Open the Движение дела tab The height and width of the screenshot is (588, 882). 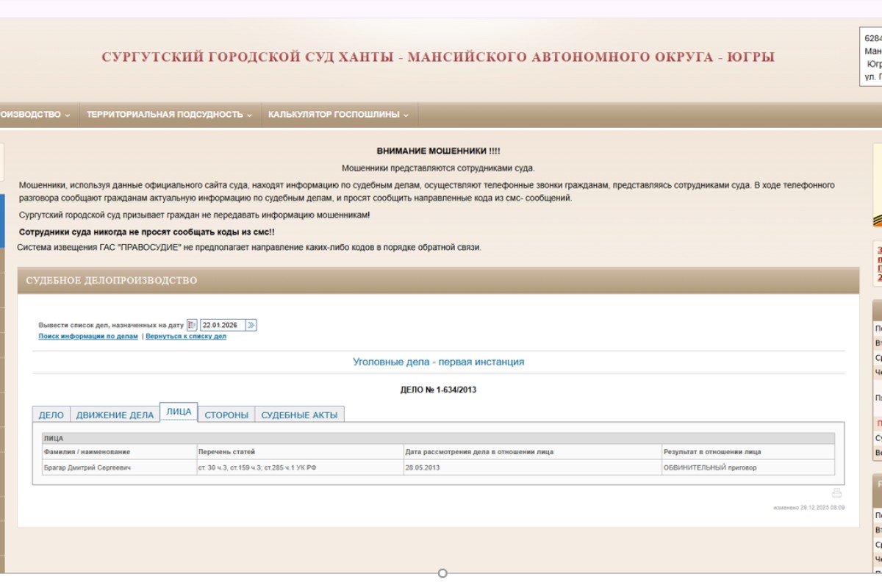115,415
